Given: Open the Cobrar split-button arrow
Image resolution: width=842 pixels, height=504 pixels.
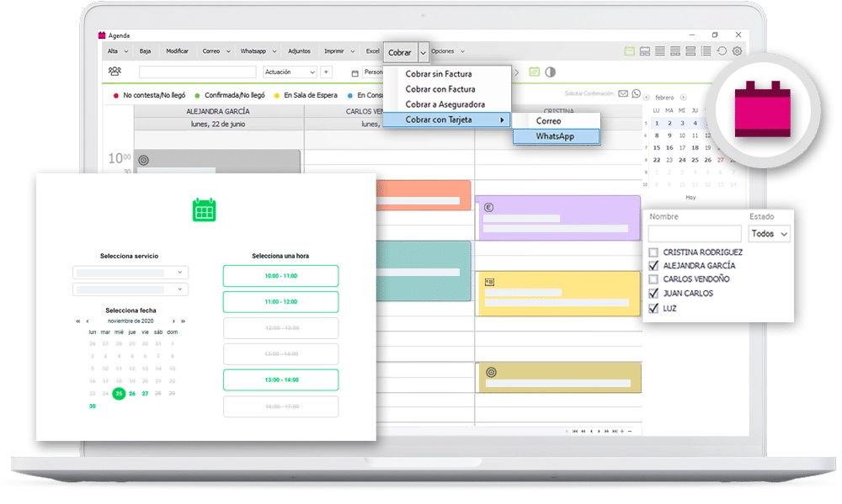Looking at the screenshot, I should click(424, 52).
